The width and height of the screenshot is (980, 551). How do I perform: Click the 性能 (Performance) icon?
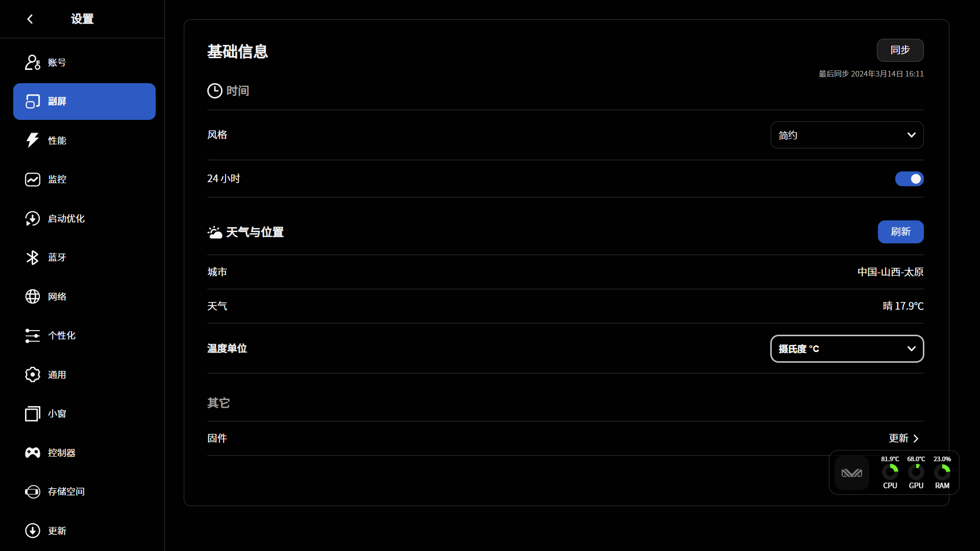coord(32,140)
